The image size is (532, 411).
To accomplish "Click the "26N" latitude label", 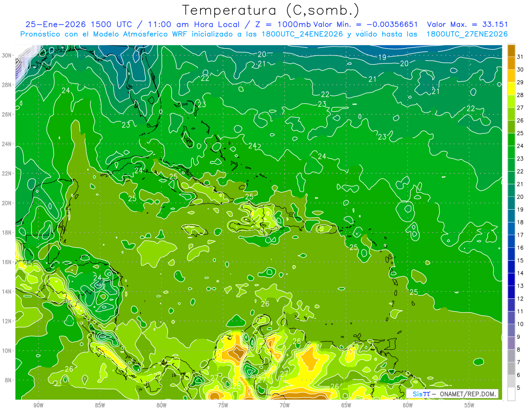I will point(7,114).
